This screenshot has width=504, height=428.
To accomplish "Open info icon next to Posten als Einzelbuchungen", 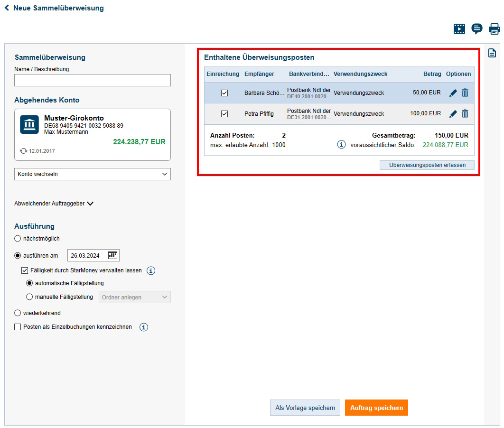I will tap(144, 327).
